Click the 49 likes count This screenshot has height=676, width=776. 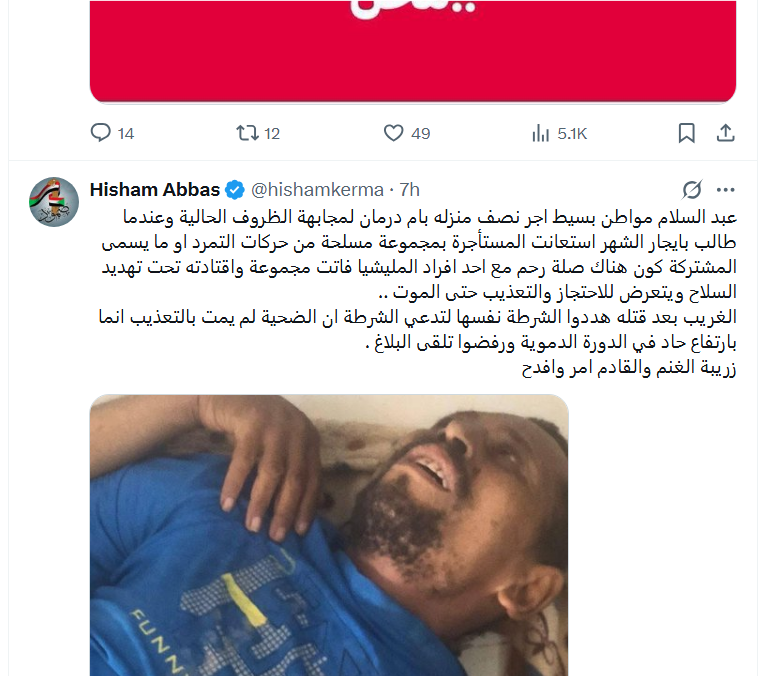point(421,134)
